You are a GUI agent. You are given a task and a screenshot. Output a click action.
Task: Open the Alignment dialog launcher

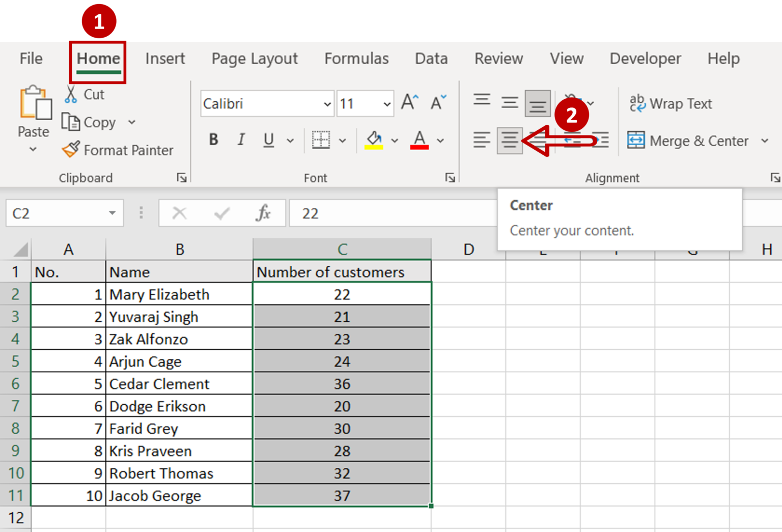pos(775,178)
